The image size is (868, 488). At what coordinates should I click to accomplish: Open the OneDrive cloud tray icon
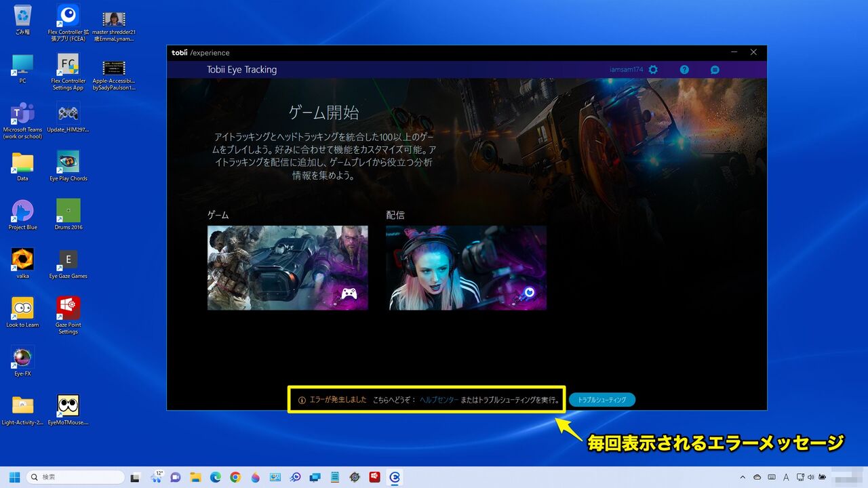757,477
